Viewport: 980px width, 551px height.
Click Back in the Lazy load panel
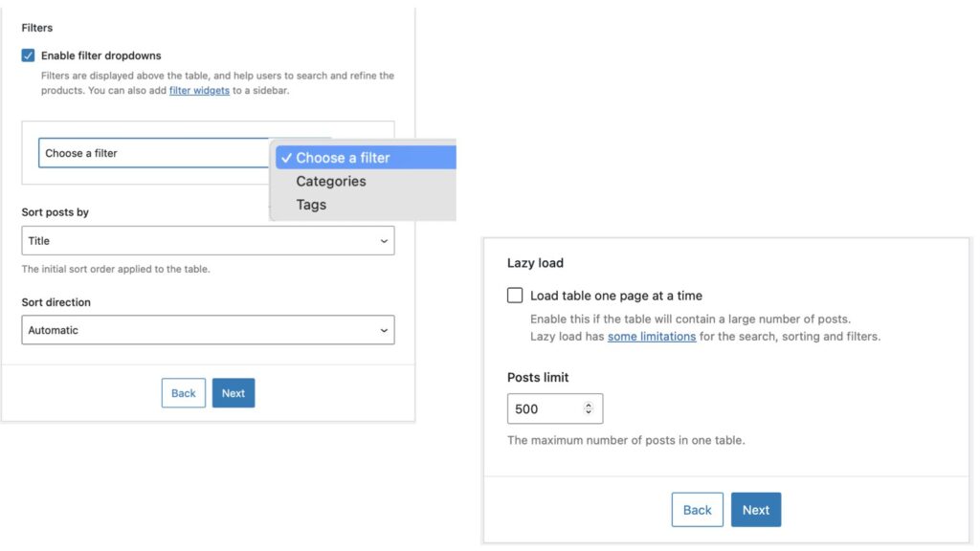(697, 510)
